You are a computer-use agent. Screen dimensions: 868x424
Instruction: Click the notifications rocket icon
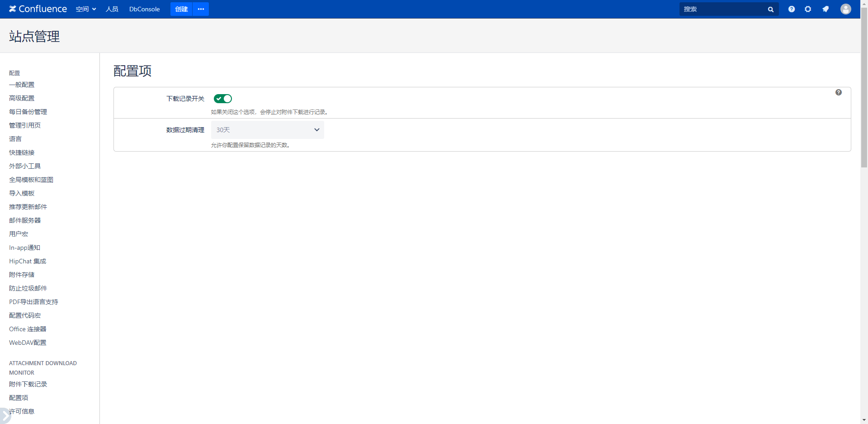tap(826, 9)
